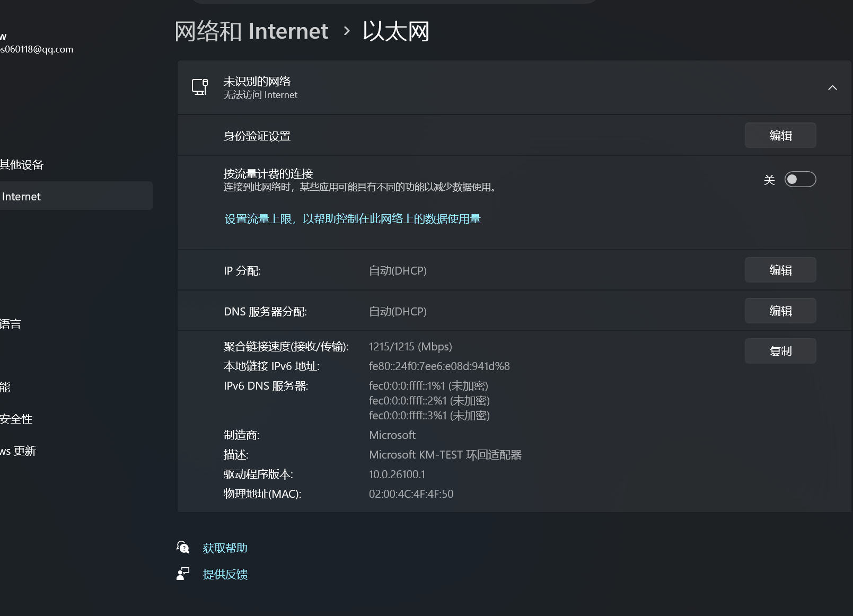Open Windows 更新 sidebar item

click(x=18, y=451)
